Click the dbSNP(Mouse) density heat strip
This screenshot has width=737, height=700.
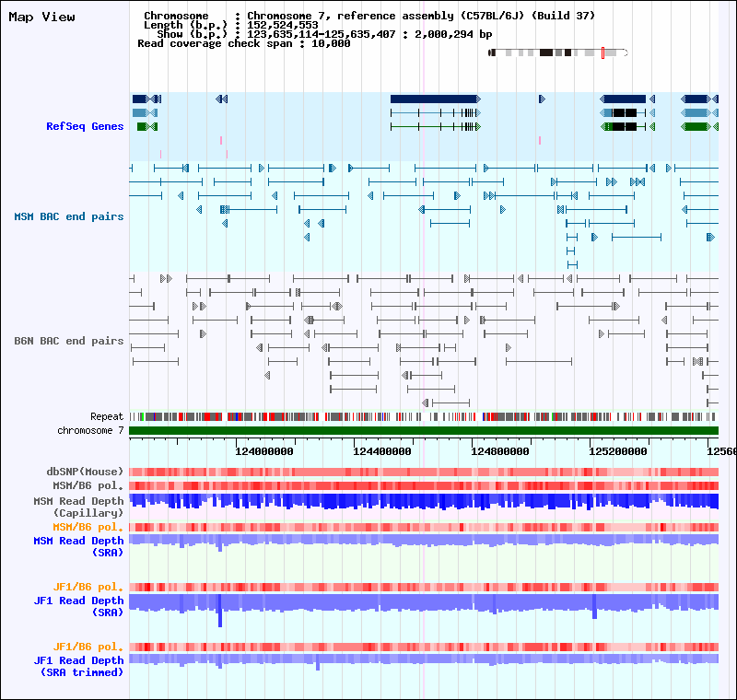coord(424,472)
